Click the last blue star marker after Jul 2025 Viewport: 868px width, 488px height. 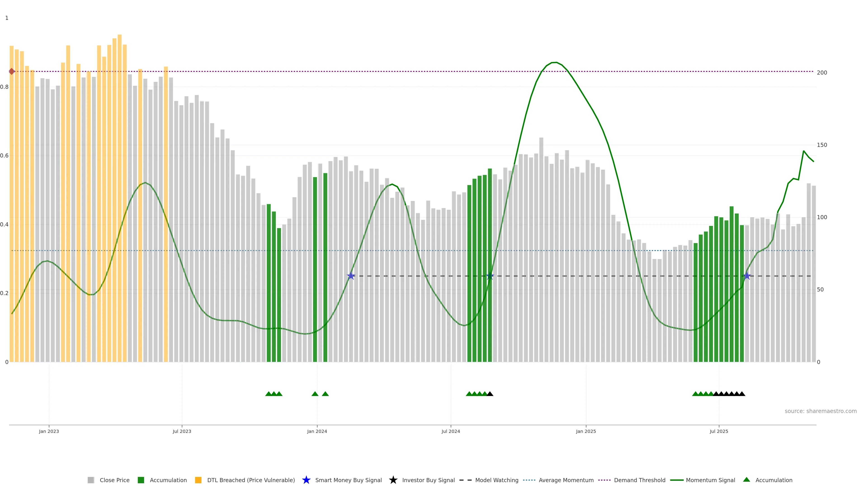pyautogui.click(x=747, y=276)
